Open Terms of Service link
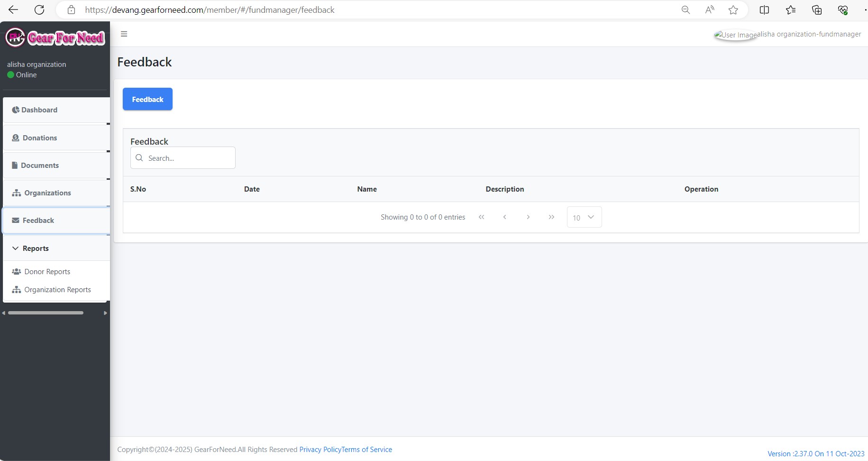The width and height of the screenshot is (868, 461). [367, 450]
